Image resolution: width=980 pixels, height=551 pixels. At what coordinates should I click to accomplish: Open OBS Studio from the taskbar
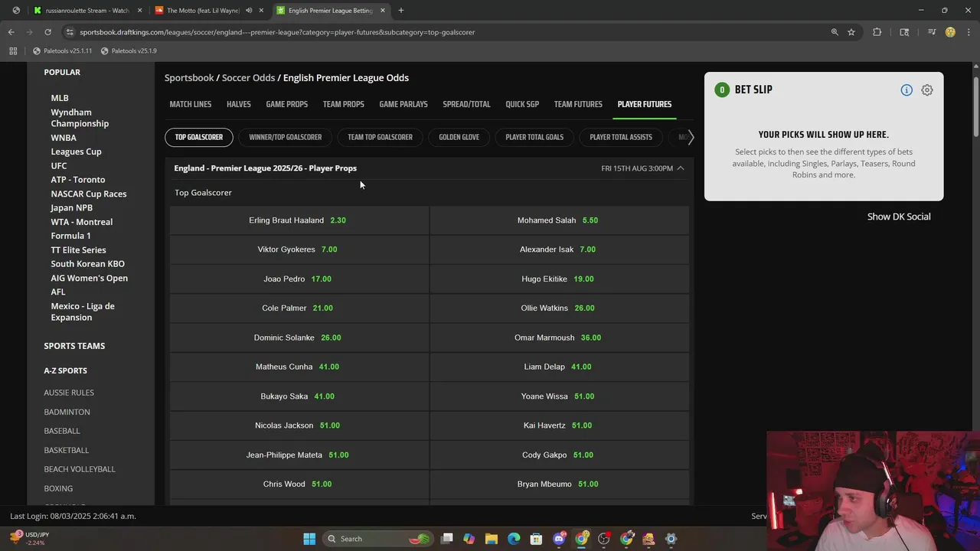click(604, 539)
